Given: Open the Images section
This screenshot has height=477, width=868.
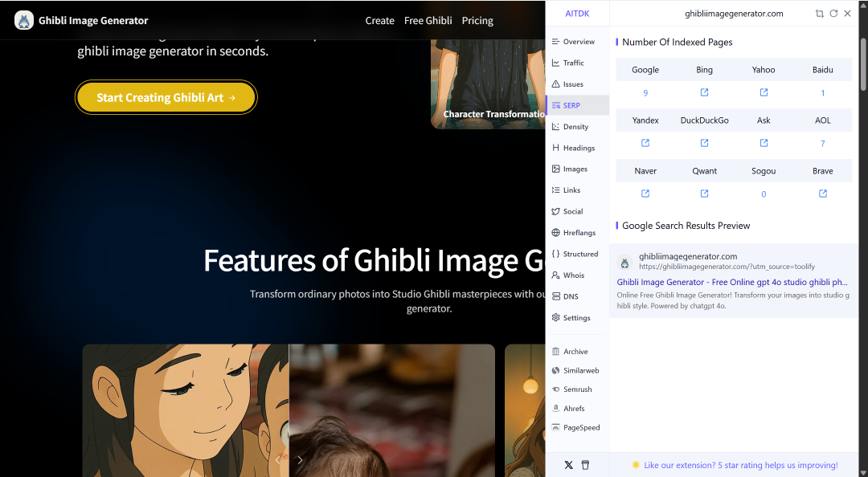Looking at the screenshot, I should (577, 169).
